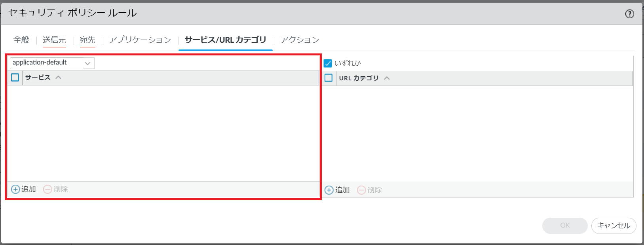Toggle the URL カテゴリ select-all checkbox
Viewport: 644px width, 245px height.
329,78
